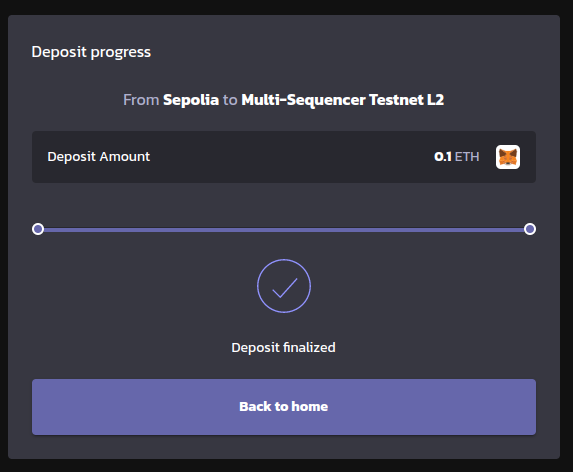
Task: Click the word From before Sepolia
Action: (141, 100)
